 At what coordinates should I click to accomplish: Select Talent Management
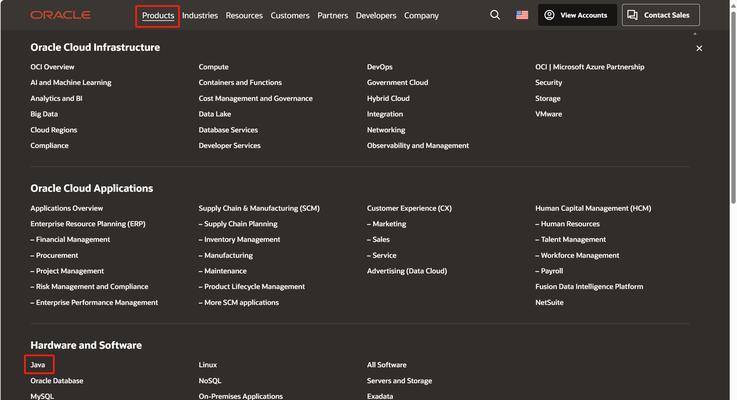coord(571,239)
